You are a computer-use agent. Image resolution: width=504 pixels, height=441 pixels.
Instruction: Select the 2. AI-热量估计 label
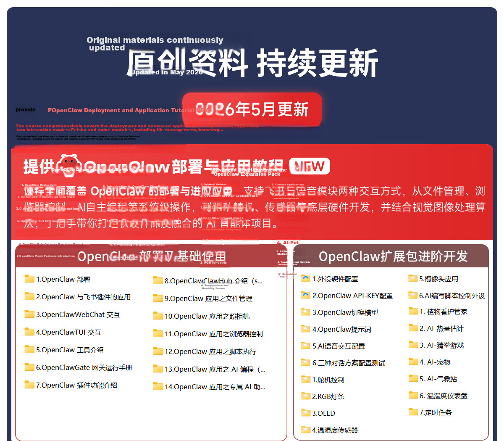(x=441, y=328)
